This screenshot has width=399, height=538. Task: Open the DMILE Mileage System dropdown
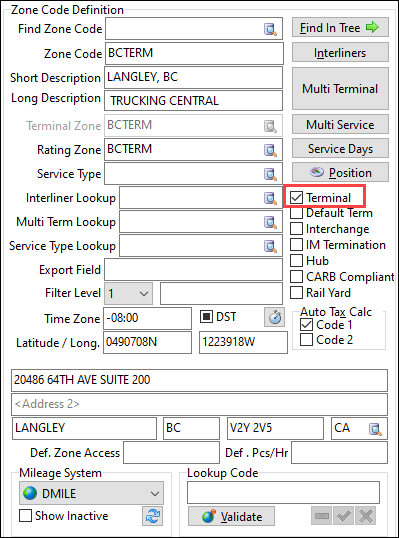point(91,493)
